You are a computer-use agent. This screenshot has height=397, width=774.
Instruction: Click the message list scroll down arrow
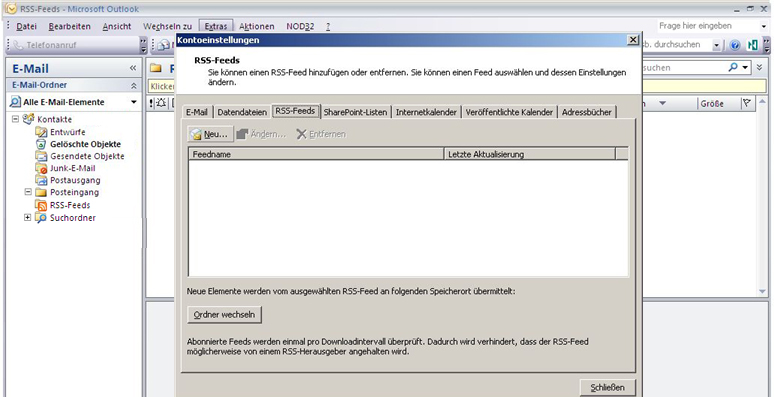763,292
